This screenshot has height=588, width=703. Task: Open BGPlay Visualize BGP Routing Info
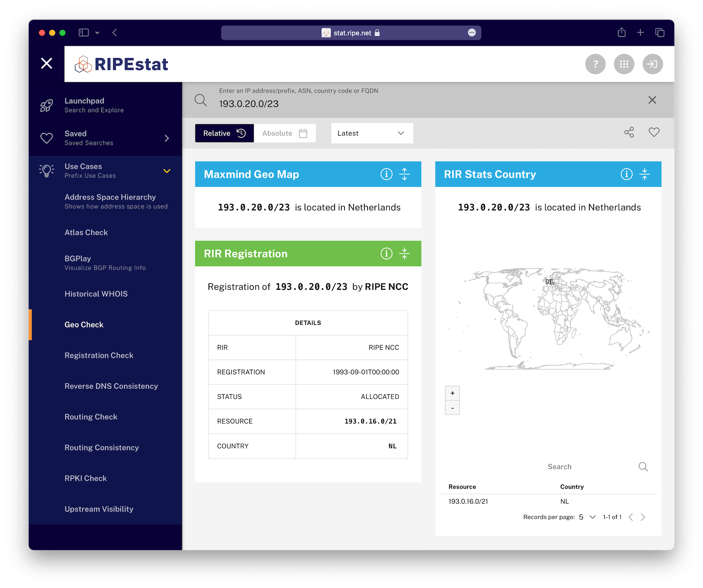105,263
